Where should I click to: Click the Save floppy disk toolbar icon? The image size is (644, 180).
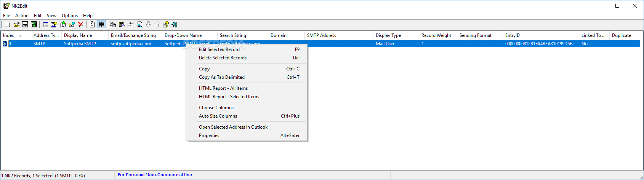point(25,25)
